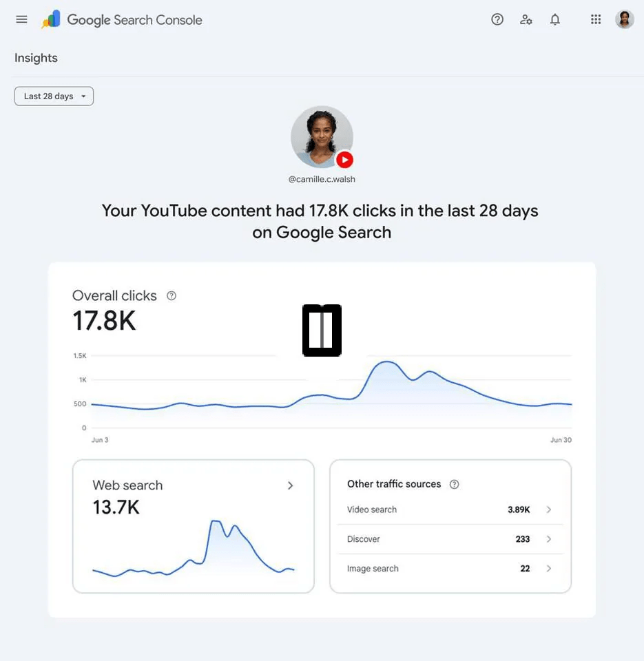Click the 3.89K video search value

(519, 510)
